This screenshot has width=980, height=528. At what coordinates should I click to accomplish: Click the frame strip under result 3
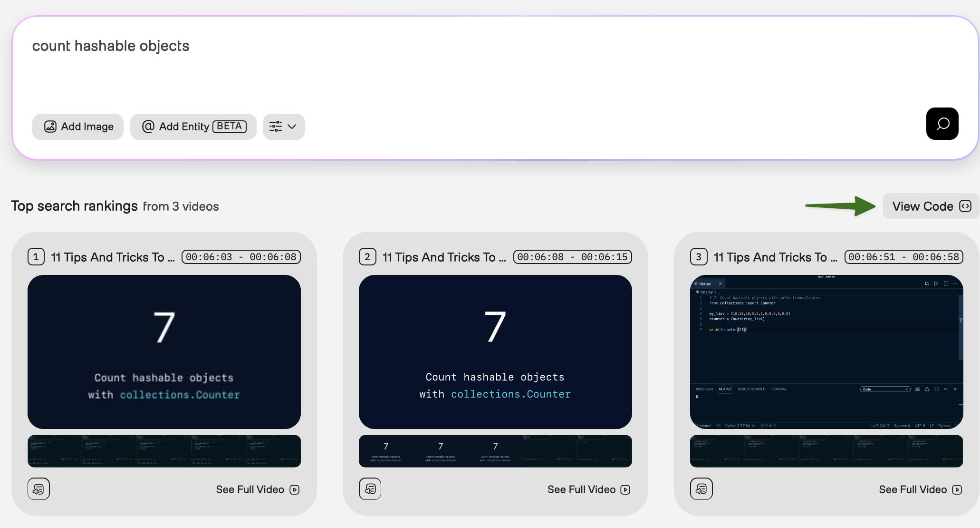coord(826,451)
